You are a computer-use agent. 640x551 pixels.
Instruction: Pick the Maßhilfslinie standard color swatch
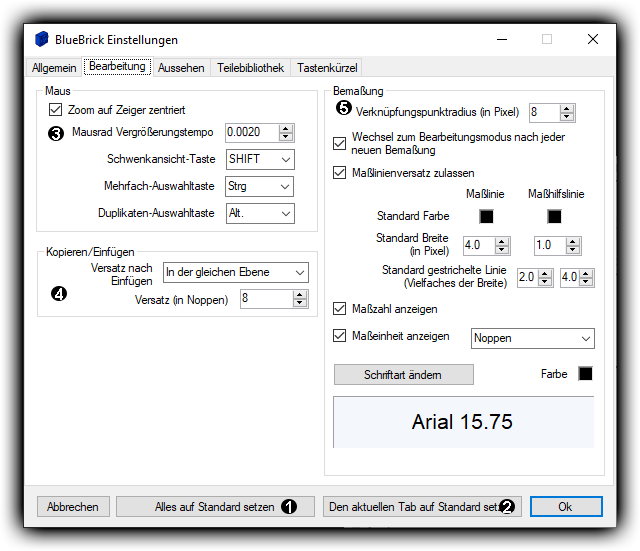click(554, 216)
